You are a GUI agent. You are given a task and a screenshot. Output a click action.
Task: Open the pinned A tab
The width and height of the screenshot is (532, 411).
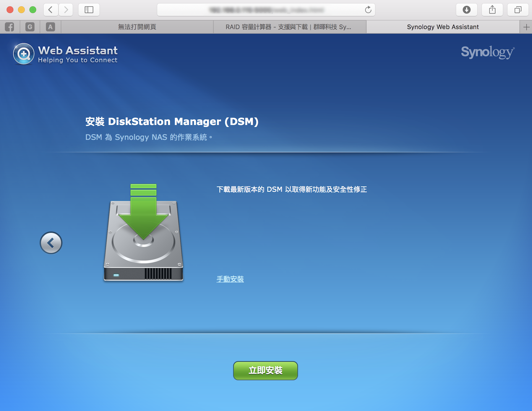50,27
